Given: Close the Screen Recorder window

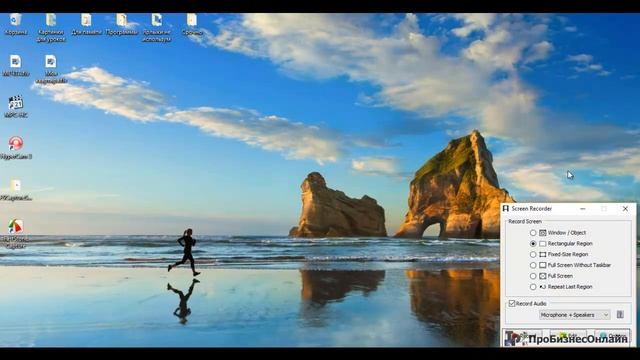Looking at the screenshot, I should tap(625, 209).
